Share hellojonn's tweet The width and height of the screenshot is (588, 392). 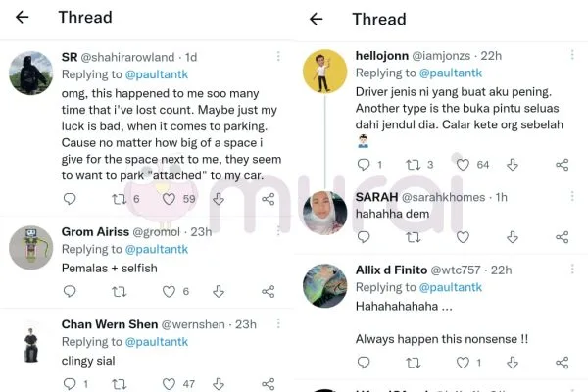(562, 165)
